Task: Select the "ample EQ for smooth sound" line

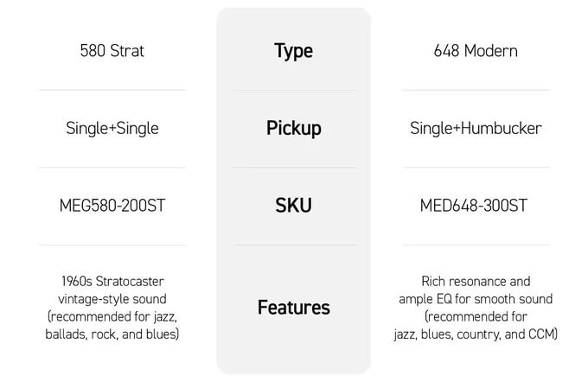Action: pos(476,298)
